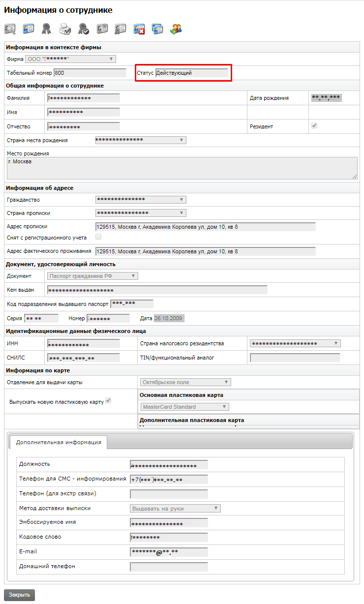Click the ИНН input field
The width and height of the screenshot is (364, 604).
(x=84, y=343)
